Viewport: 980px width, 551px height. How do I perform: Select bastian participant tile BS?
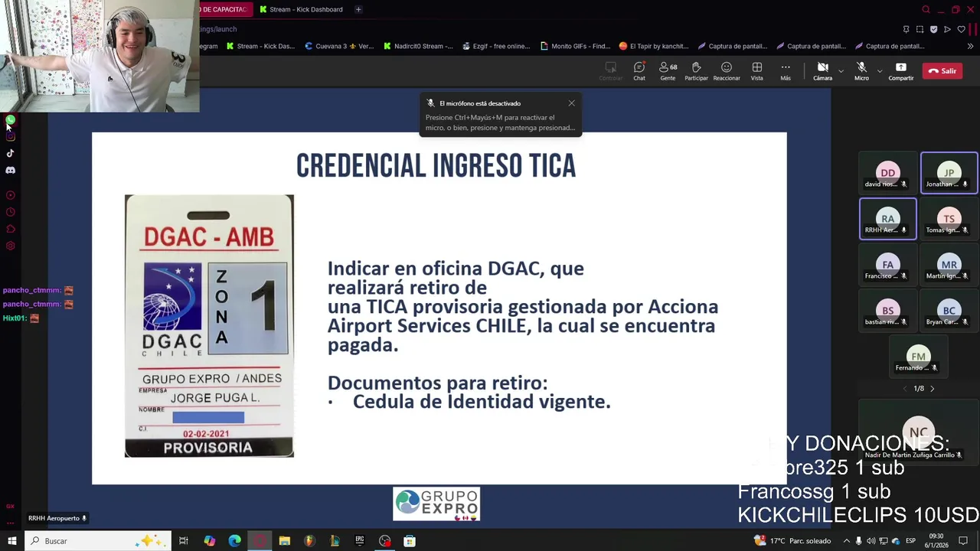[x=887, y=311]
